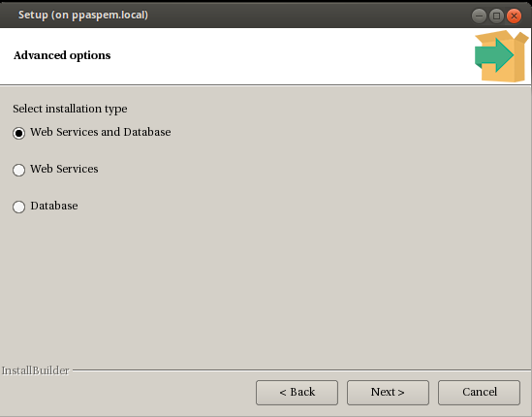The height and width of the screenshot is (417, 532).
Task: Click the 'Setup (on ppaspem.local)' title bar text
Action: 83,16
